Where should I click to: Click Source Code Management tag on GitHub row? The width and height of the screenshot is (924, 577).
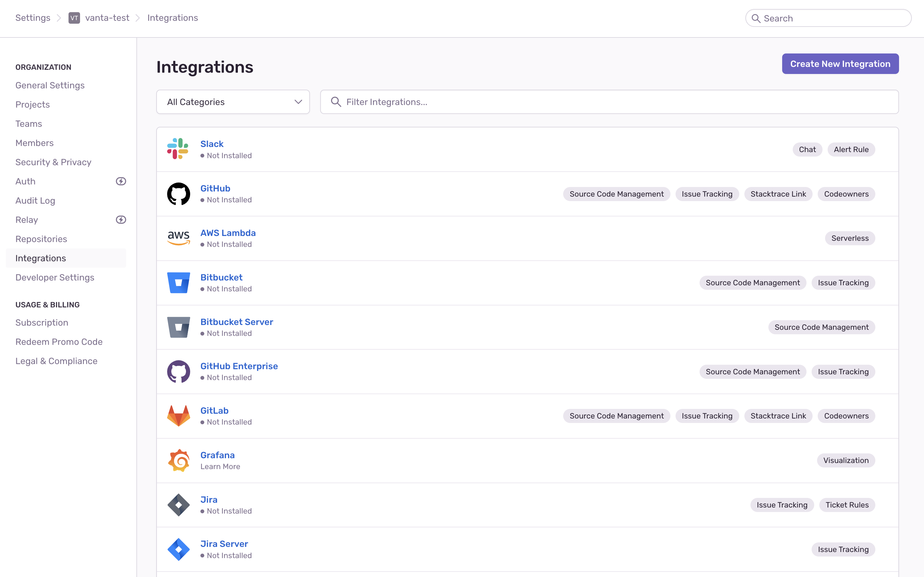coord(617,194)
